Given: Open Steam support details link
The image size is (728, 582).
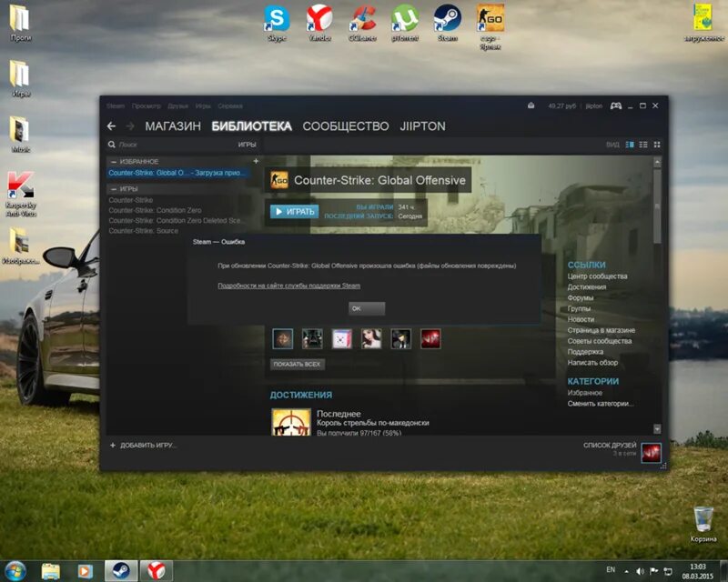Looking at the screenshot, I should [288, 286].
